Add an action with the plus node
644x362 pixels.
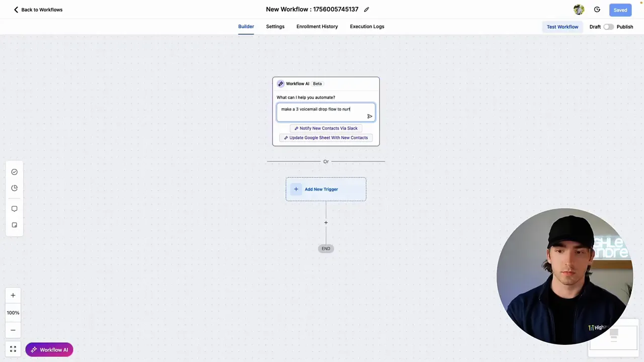(x=326, y=222)
